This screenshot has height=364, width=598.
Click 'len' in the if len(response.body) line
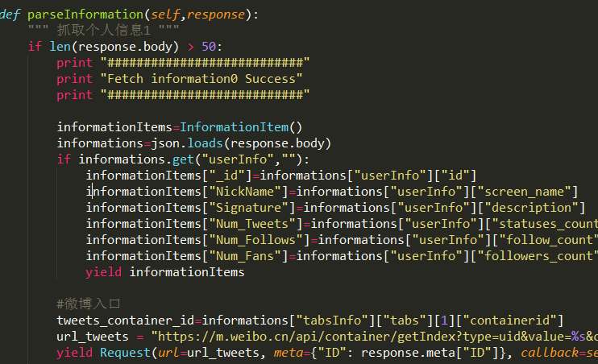coord(60,47)
